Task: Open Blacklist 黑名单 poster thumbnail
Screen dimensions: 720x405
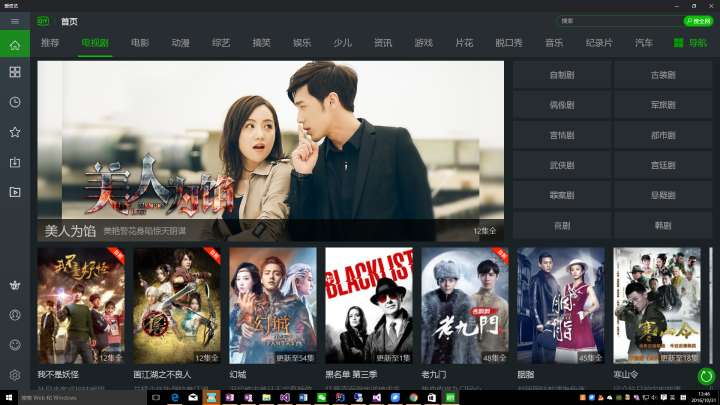Action: (369, 306)
